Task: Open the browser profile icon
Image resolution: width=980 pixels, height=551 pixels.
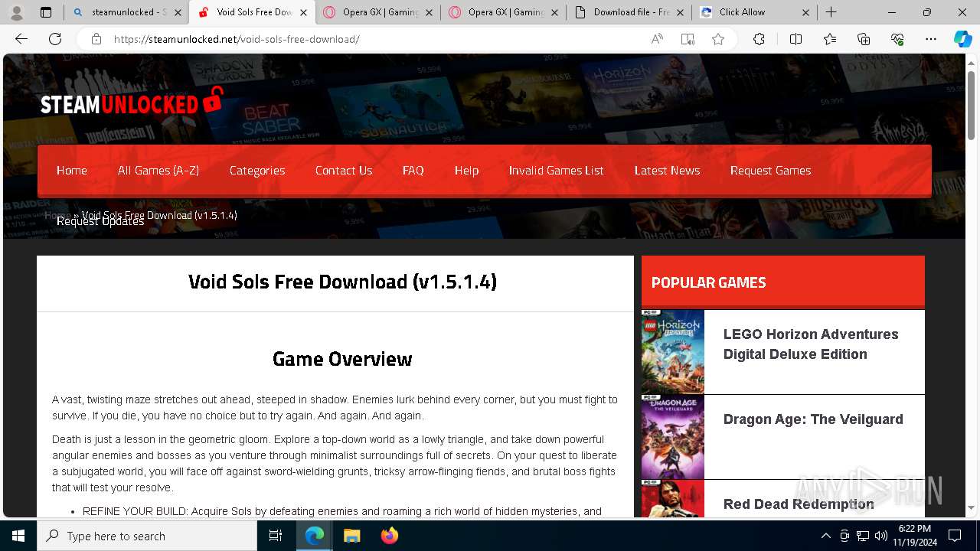Action: click(x=17, y=12)
